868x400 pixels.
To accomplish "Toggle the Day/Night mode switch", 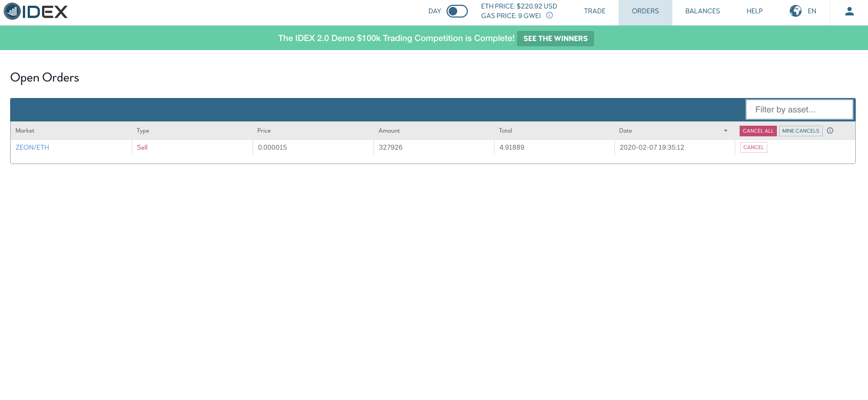I will pos(457,11).
